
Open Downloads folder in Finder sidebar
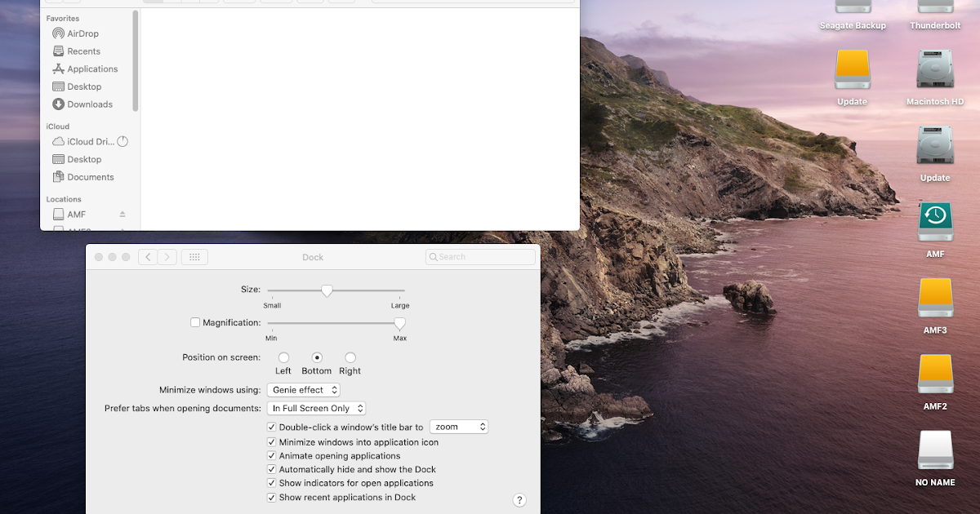pos(82,104)
